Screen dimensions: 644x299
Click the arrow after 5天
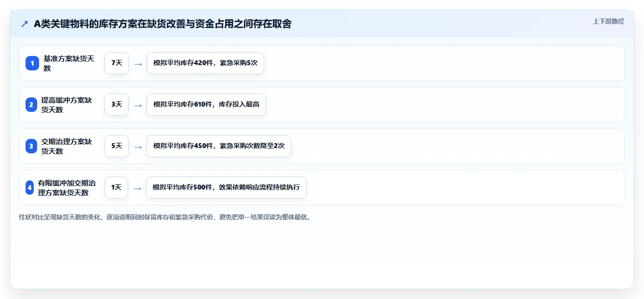138,147
